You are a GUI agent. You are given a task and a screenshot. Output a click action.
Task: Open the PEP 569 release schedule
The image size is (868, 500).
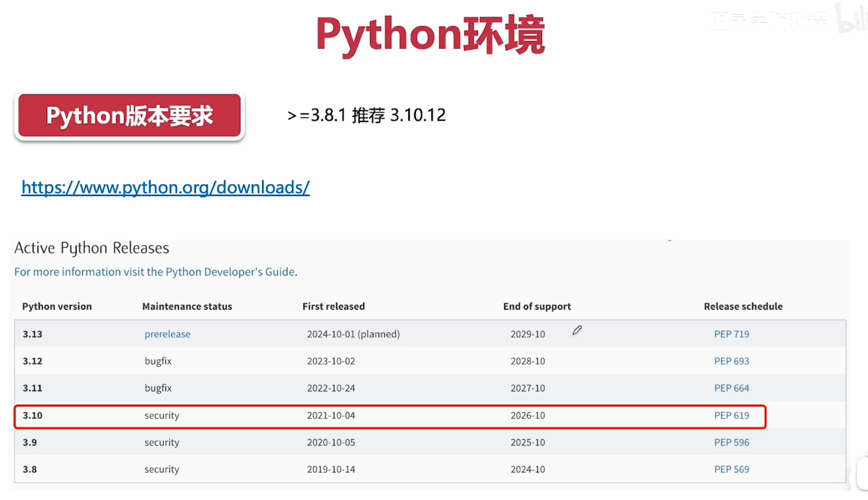pos(731,470)
